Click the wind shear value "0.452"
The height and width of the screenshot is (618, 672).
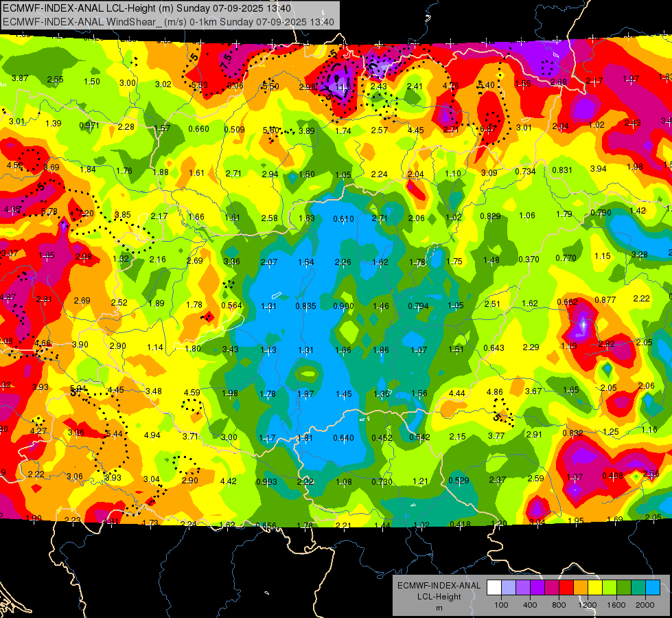[x=382, y=438]
